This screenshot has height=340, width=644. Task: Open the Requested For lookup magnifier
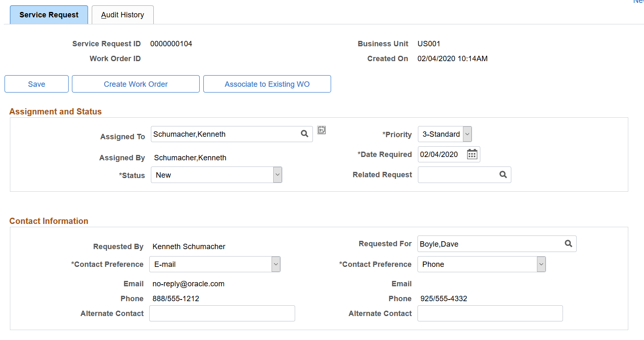(x=568, y=244)
